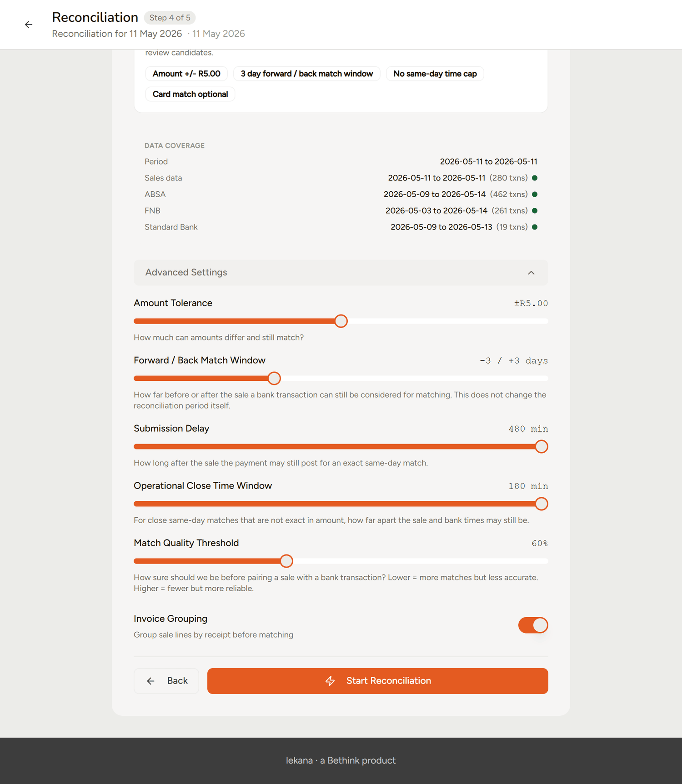
Task: Click the Amount Tolerance label
Action: (x=173, y=303)
